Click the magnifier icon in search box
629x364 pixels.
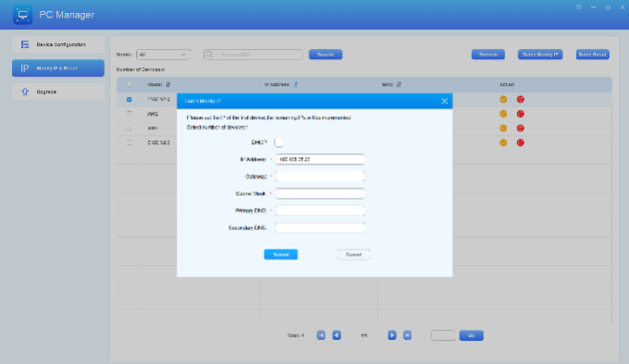point(209,55)
